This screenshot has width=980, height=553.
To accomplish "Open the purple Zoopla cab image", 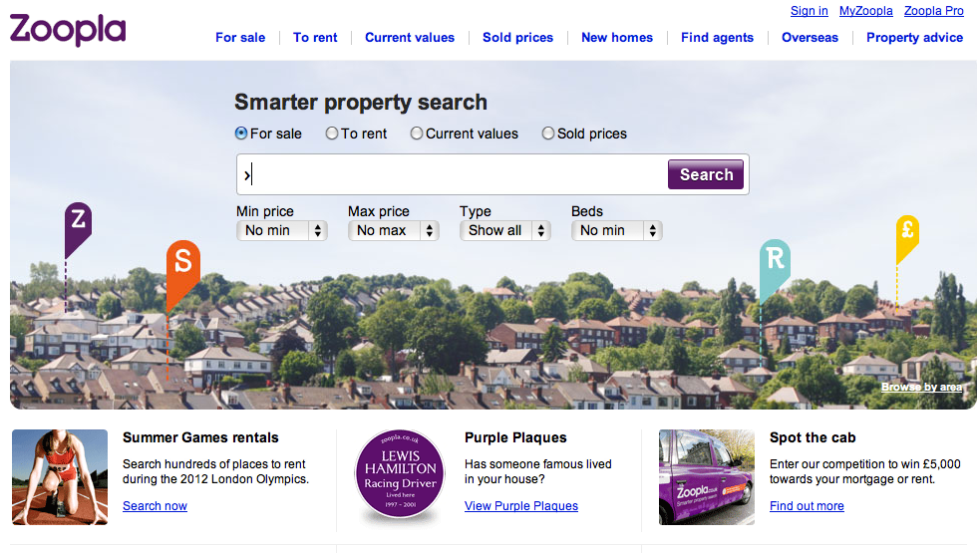I will (x=707, y=477).
